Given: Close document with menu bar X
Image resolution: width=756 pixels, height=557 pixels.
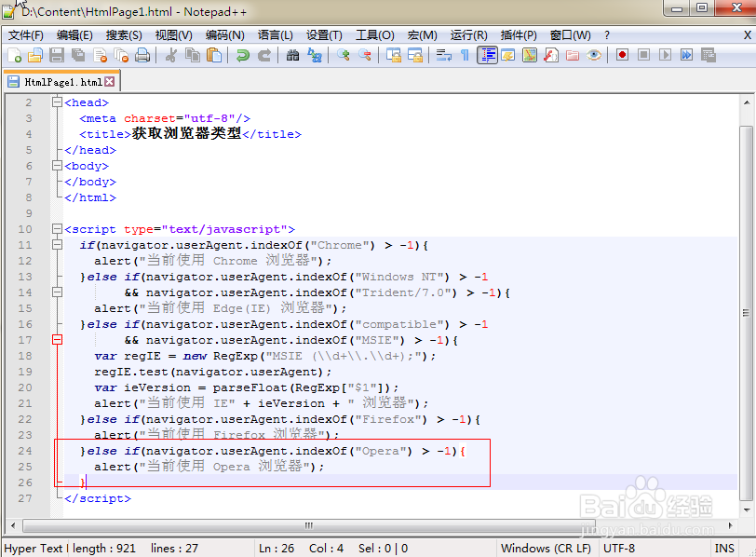Looking at the screenshot, I should 747,35.
